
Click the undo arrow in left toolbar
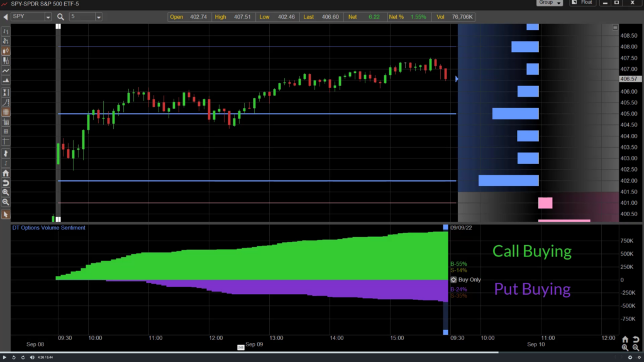tap(6, 183)
